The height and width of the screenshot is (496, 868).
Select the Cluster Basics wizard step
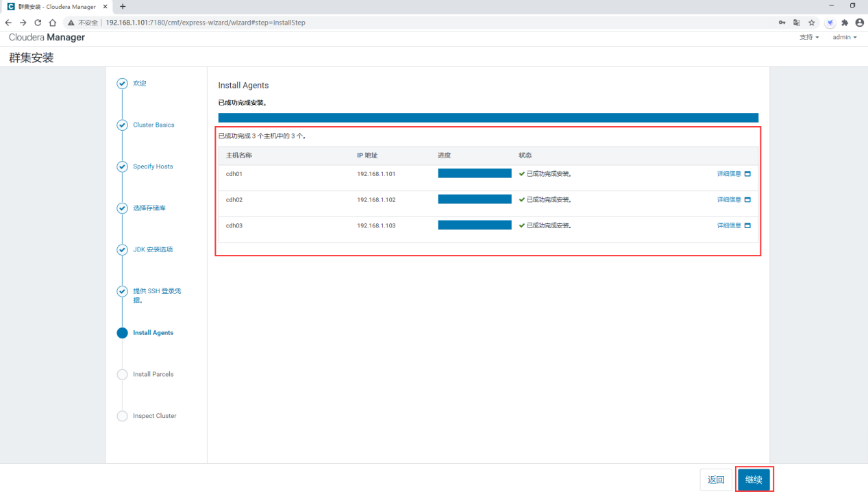153,125
